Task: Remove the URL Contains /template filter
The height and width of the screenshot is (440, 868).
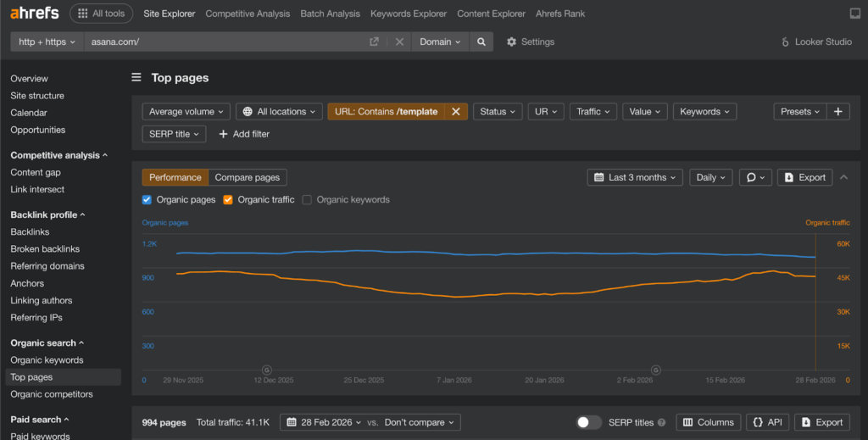Action: (455, 111)
